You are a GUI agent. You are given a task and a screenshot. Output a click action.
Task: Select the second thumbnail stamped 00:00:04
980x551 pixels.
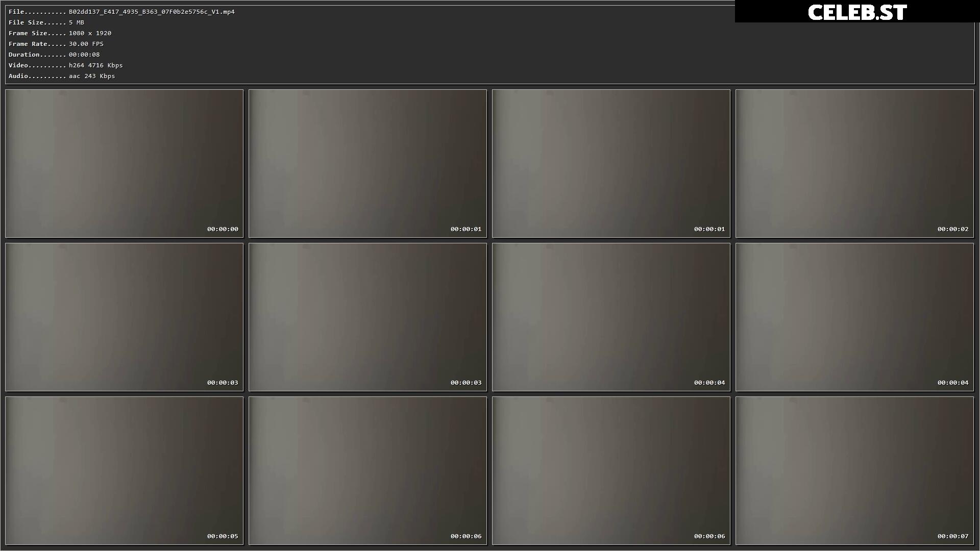pyautogui.click(x=854, y=317)
